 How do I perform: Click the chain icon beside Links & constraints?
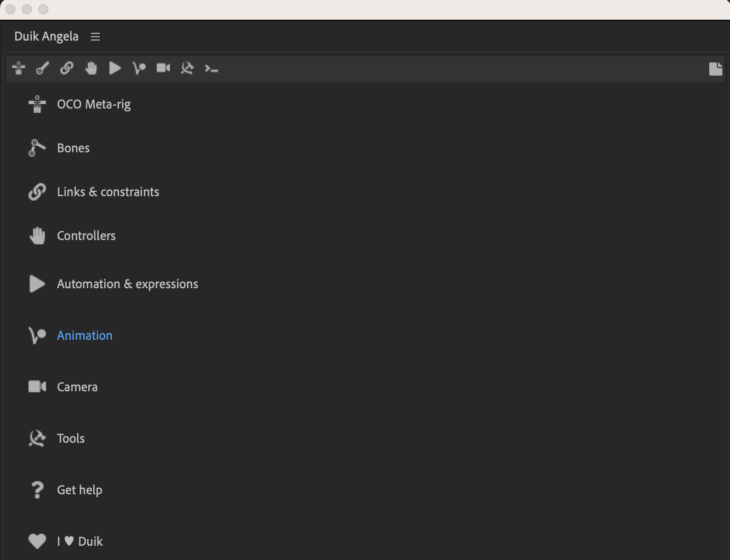coord(37,192)
